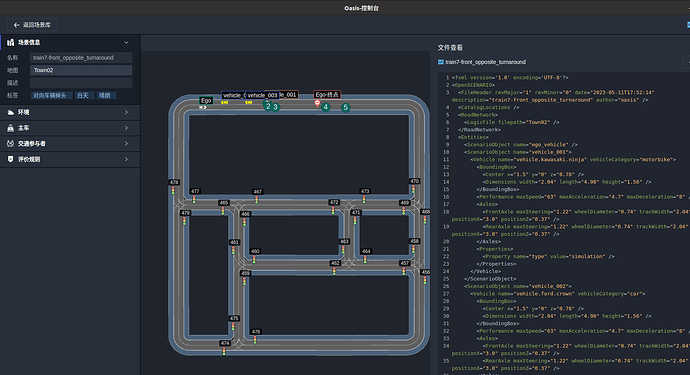690x375 pixels.
Task: Open the 交通参与者 section
Action: click(70, 143)
